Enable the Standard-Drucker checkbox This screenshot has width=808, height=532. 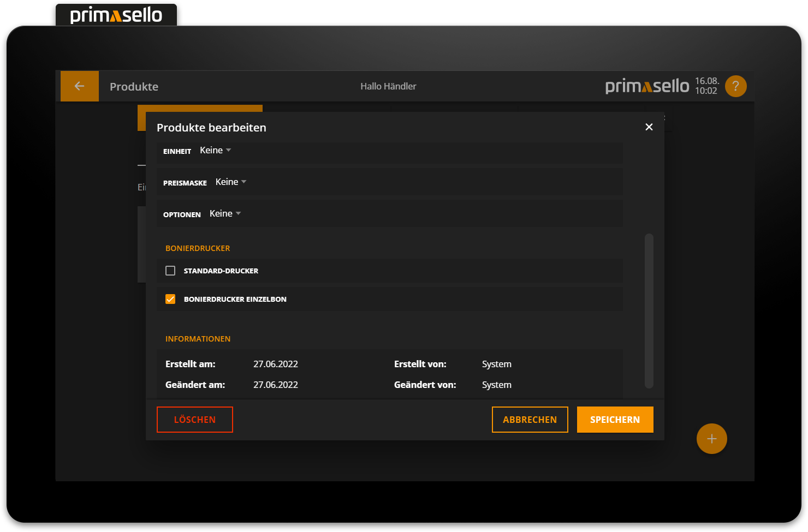pos(170,271)
